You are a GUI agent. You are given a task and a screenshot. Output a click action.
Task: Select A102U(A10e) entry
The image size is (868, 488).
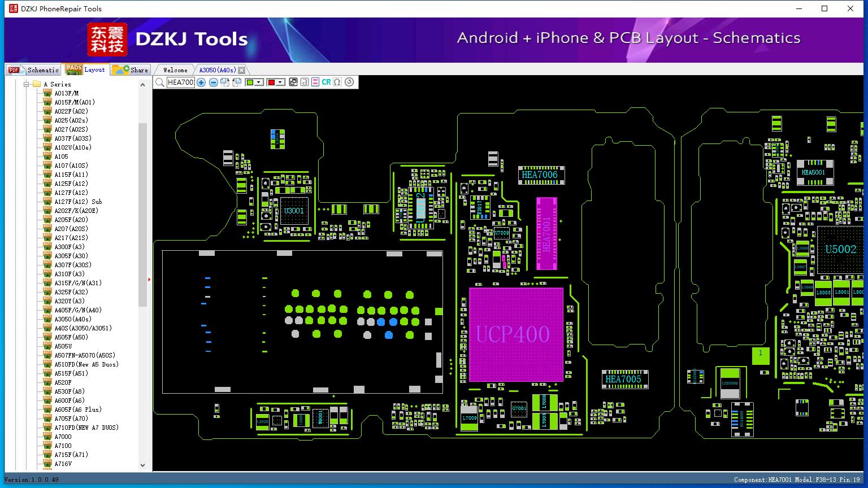click(x=73, y=147)
